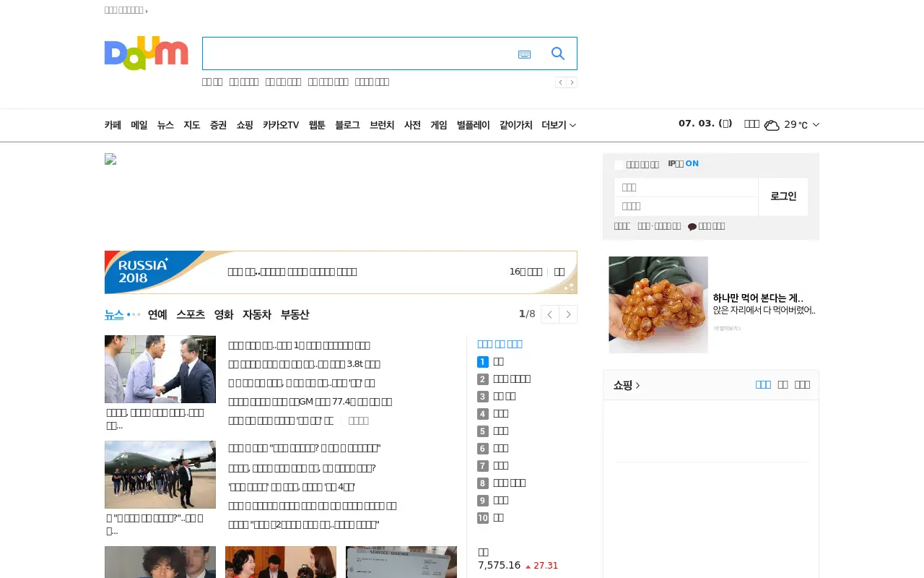Go to previous news page arrow

click(550, 314)
